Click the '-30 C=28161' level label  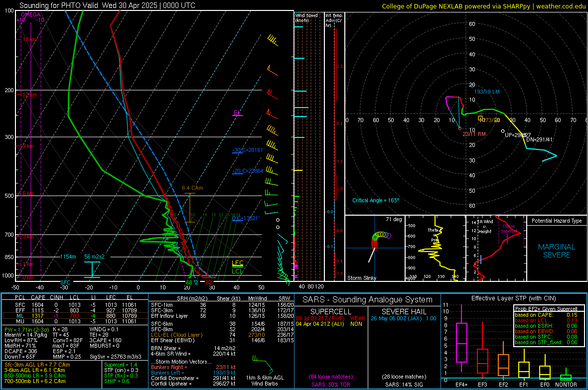[248, 150]
